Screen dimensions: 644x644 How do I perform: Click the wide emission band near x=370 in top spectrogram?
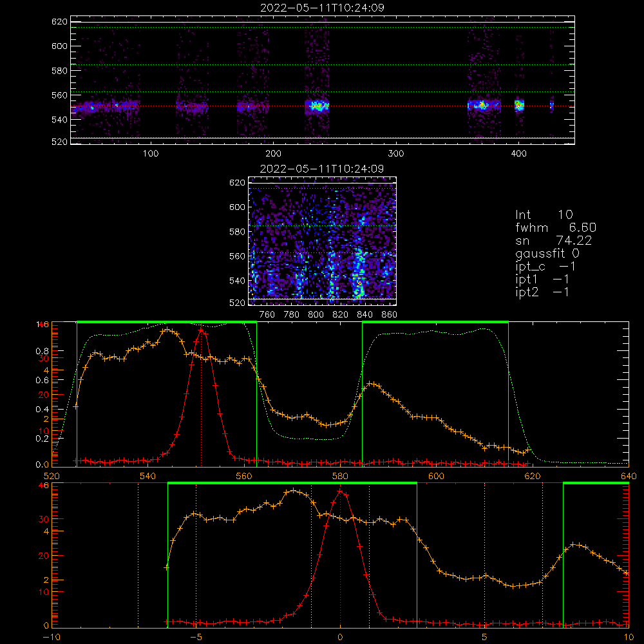pyautogui.click(x=484, y=106)
